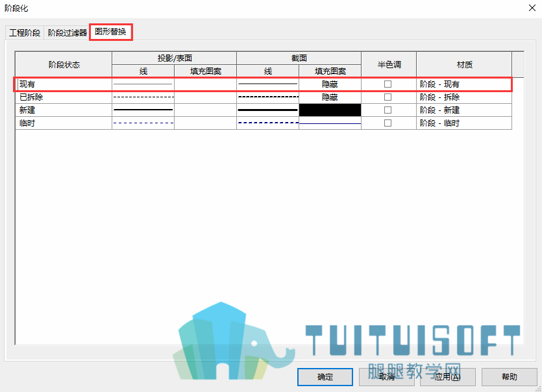Select the 现有 phase status cell

tap(64, 84)
